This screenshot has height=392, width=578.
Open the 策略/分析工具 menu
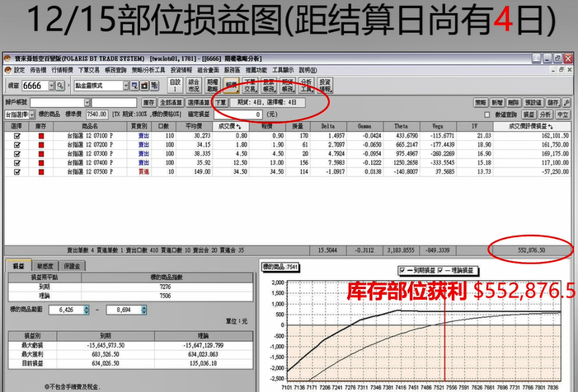148,70
